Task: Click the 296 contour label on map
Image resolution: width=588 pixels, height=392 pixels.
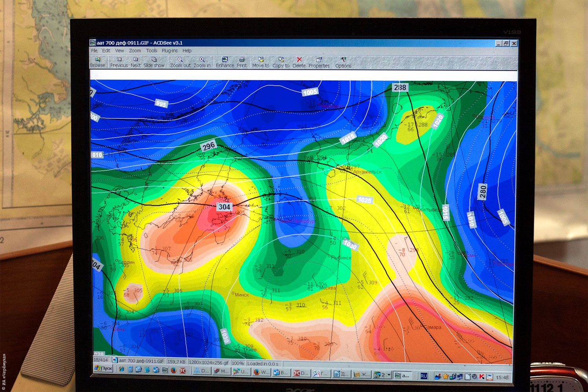Action: pos(209,146)
